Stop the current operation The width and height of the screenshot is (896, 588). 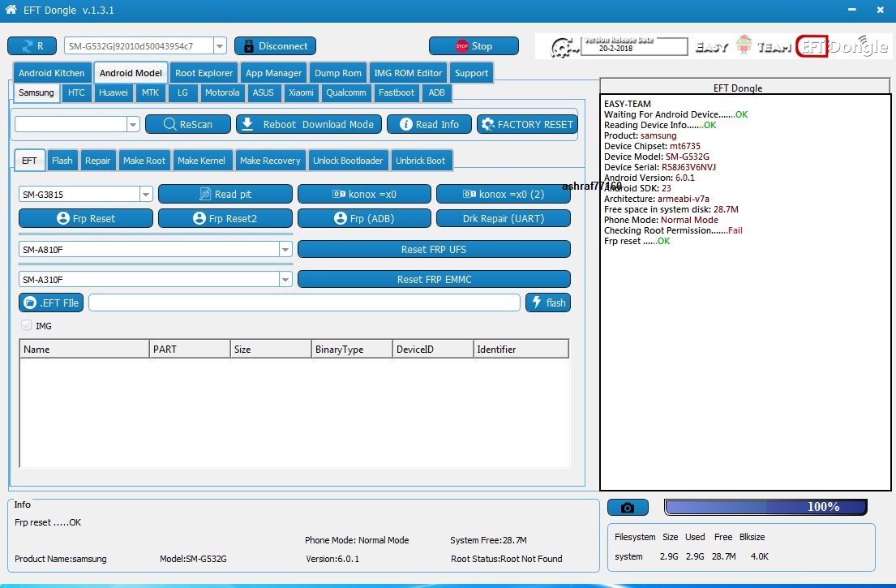pyautogui.click(x=474, y=45)
